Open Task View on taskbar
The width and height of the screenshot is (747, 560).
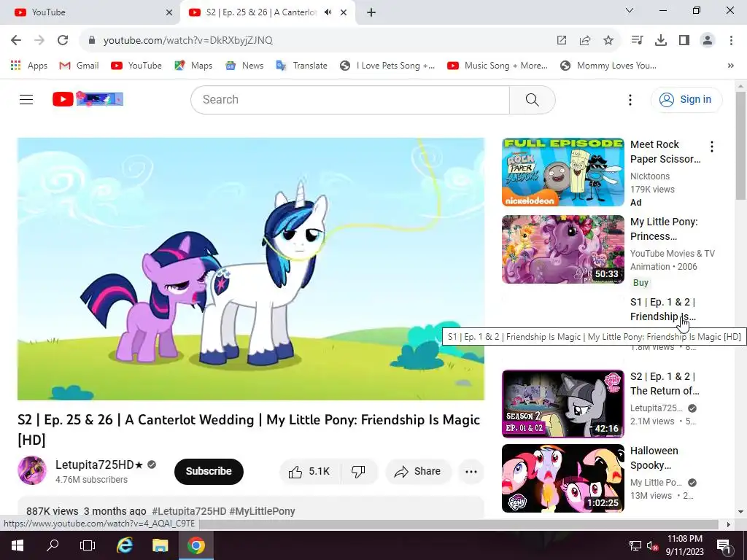(88, 545)
